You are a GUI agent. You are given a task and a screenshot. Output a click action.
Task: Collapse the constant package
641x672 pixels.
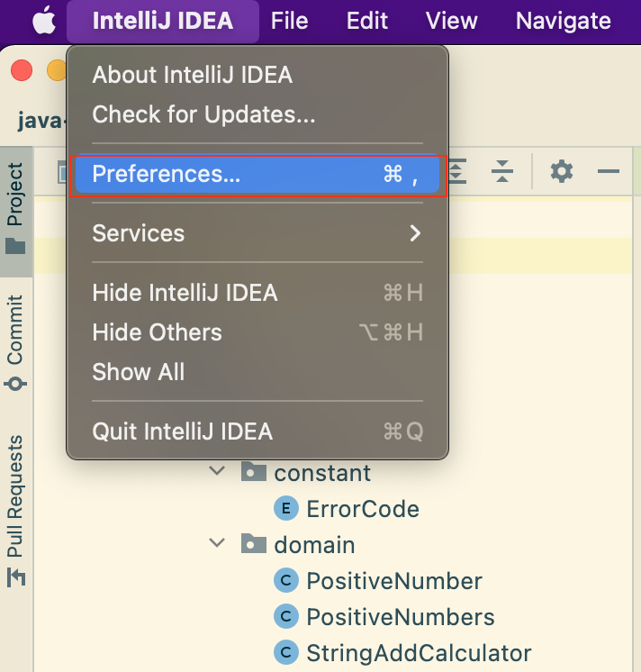[217, 471]
